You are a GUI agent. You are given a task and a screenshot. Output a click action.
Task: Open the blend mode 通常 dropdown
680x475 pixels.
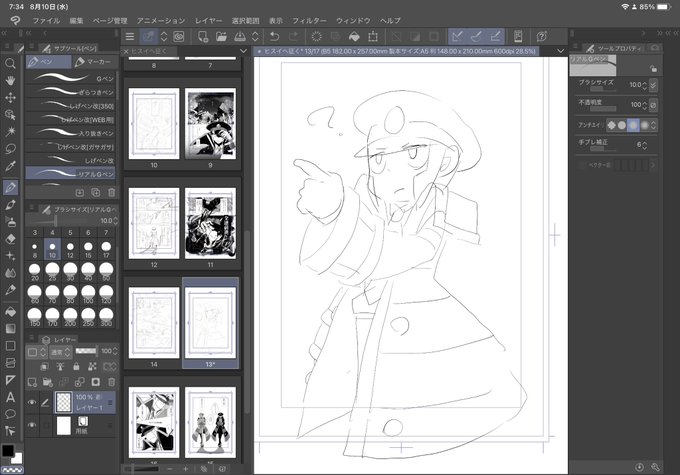(61, 352)
